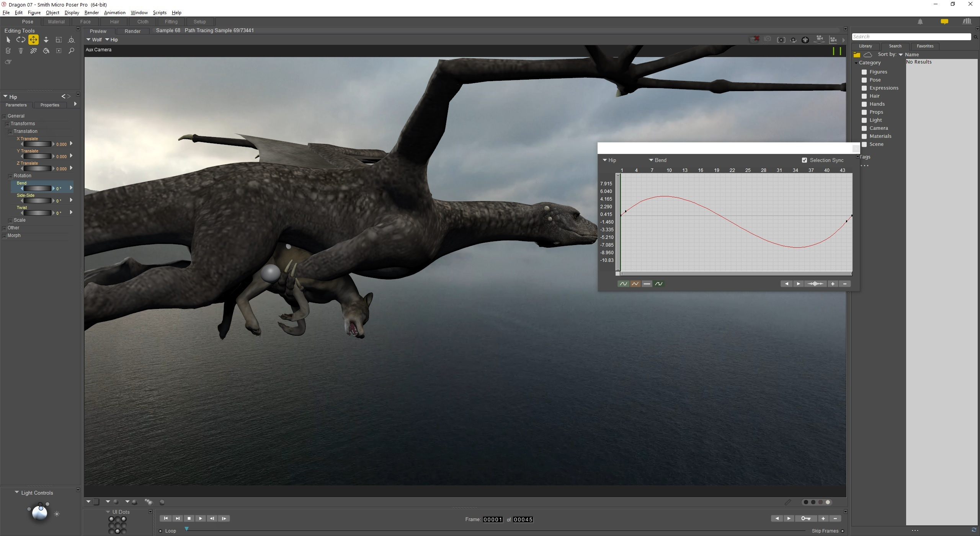
Task: Check the Figures category box
Action: pyautogui.click(x=864, y=72)
